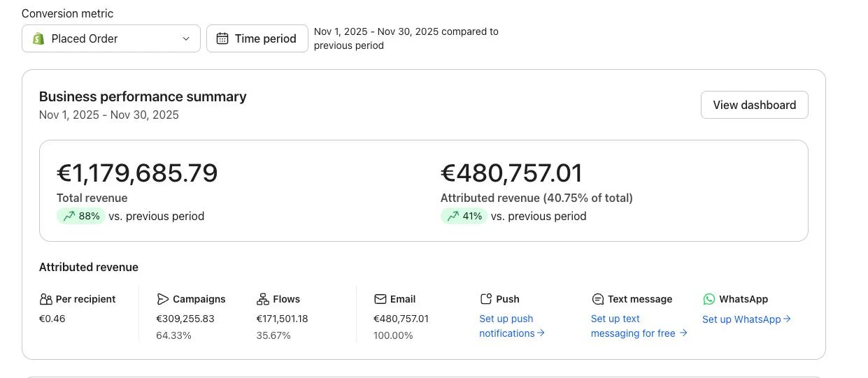Click the date range comparison text beside Time period
This screenshot has height=378, width=868.
pyautogui.click(x=406, y=38)
